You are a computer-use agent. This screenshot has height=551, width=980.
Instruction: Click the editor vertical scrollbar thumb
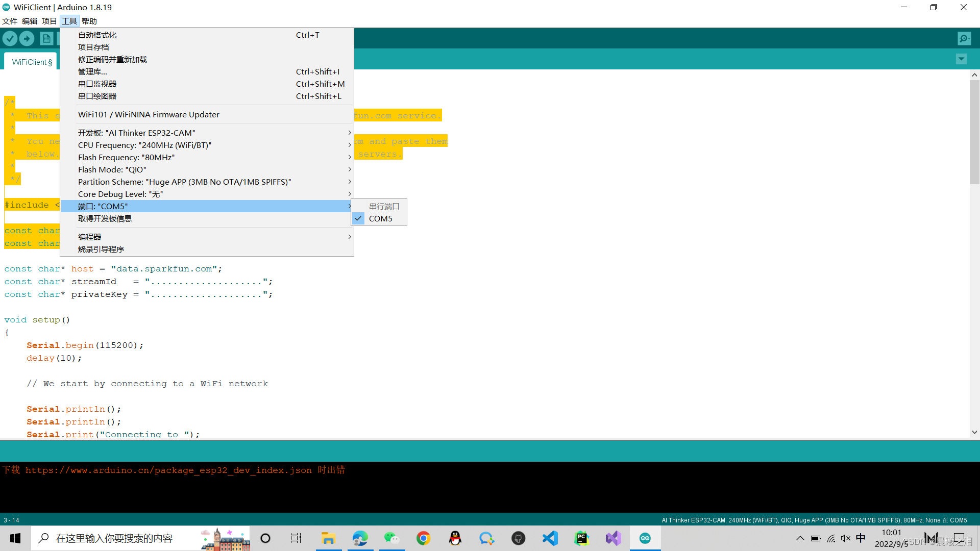(974, 132)
